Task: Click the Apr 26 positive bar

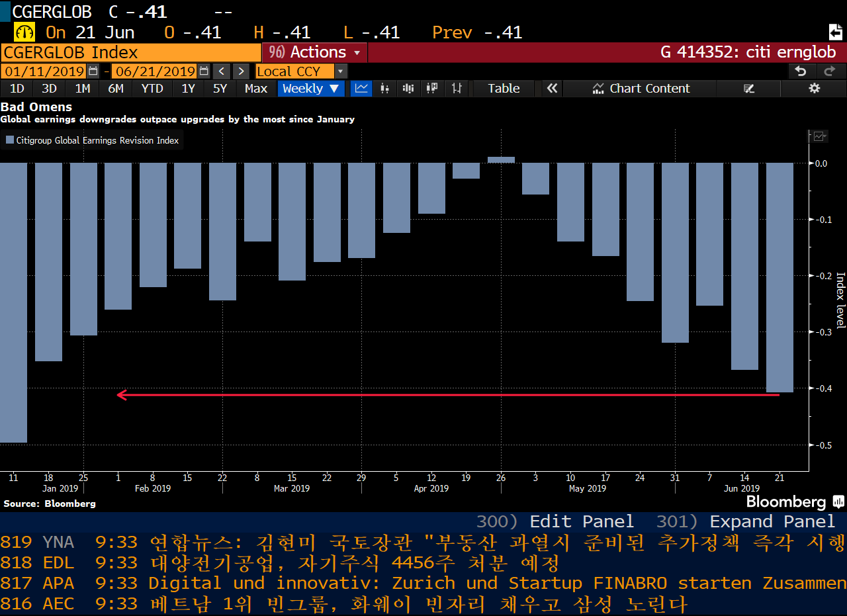Action: [x=501, y=159]
